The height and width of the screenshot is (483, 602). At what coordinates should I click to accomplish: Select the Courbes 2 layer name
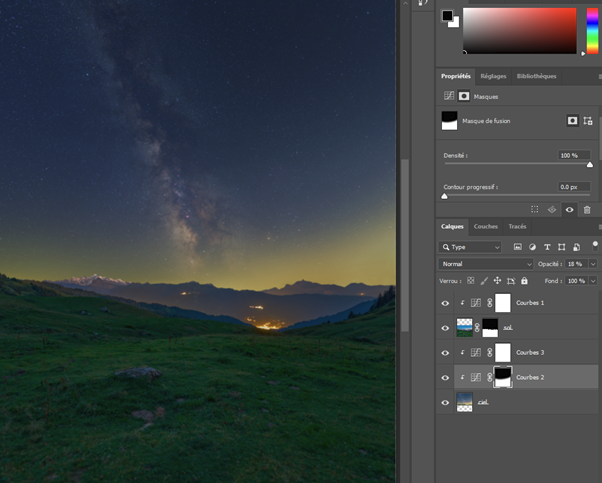coord(530,377)
